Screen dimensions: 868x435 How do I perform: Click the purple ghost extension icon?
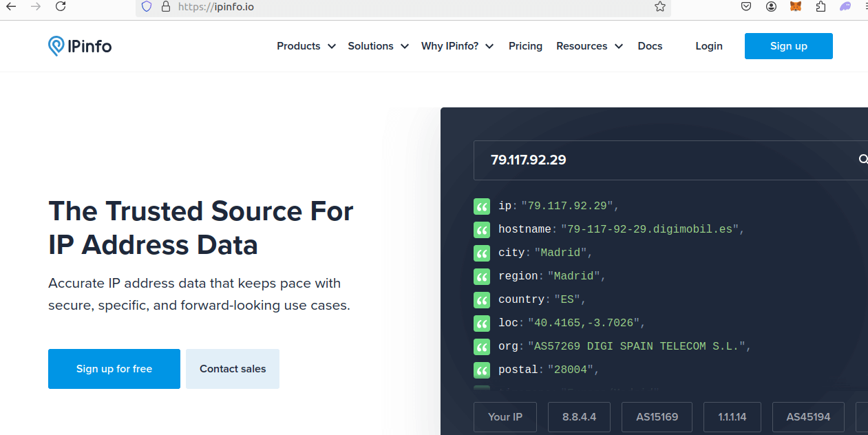click(x=845, y=7)
